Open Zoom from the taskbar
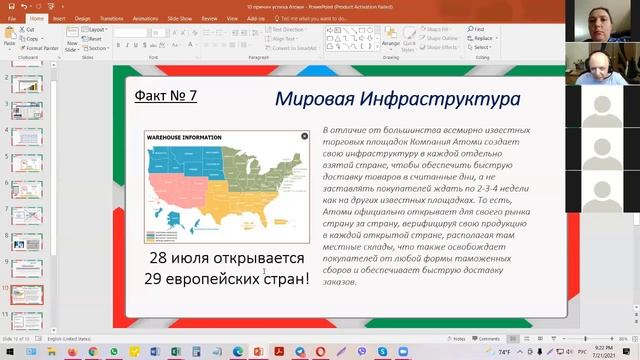This screenshot has height=360, width=640. pos(403,351)
